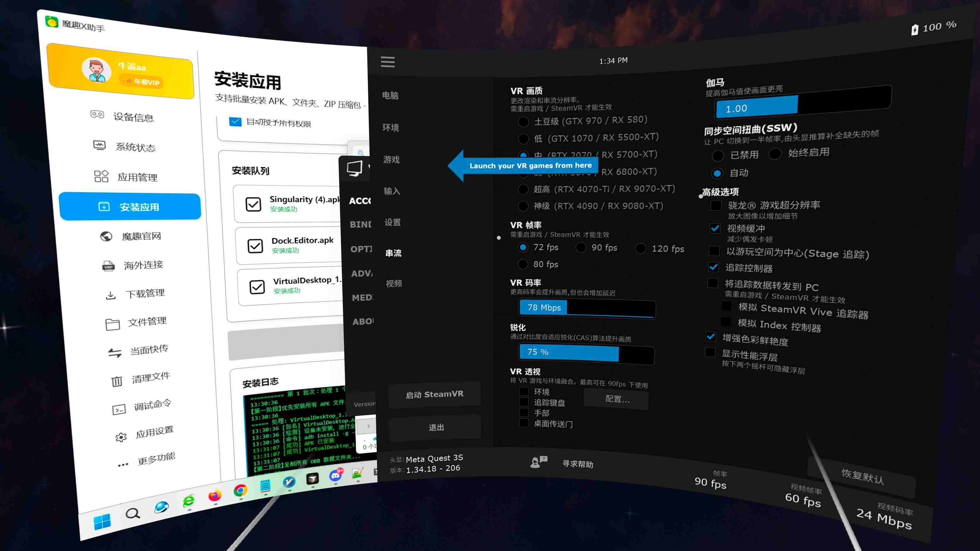Screen dimensions: 980x551
Task: Open 文件管理 folder entry
Action: coord(136,323)
